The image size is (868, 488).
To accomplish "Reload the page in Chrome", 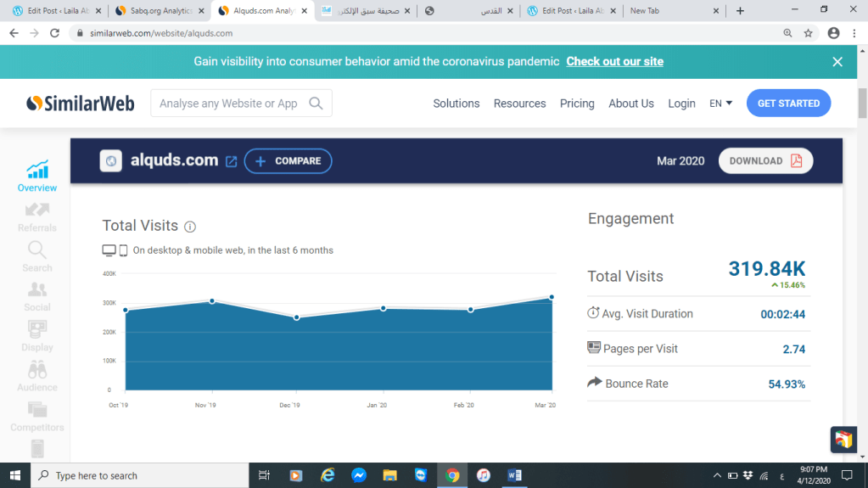I will (x=55, y=33).
